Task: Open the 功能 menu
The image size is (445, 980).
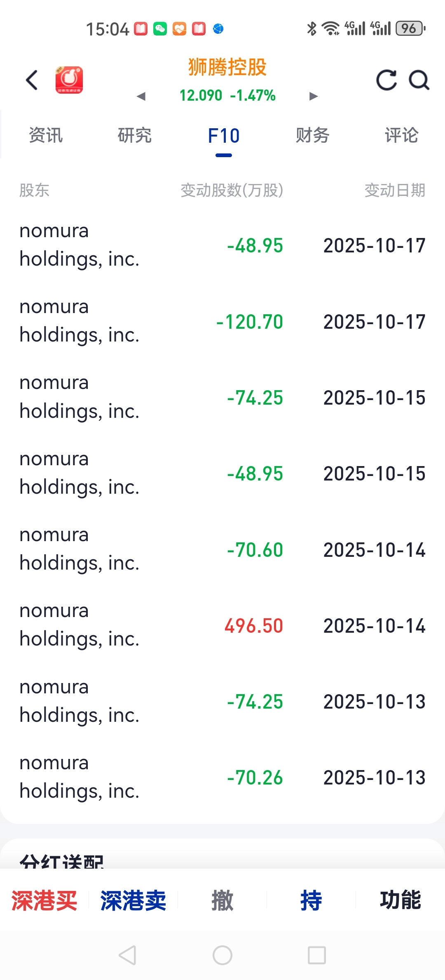Action: 400,900
